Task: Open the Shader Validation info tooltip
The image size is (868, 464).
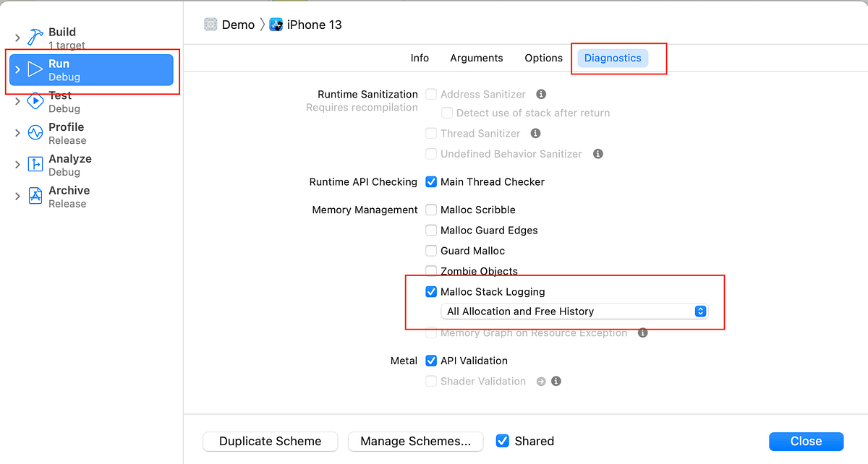Action: [556, 381]
